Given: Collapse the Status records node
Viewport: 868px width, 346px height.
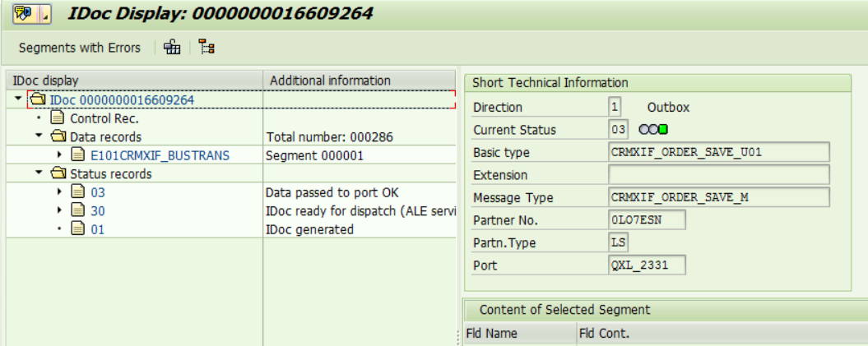Looking at the screenshot, I should pyautogui.click(x=39, y=173).
